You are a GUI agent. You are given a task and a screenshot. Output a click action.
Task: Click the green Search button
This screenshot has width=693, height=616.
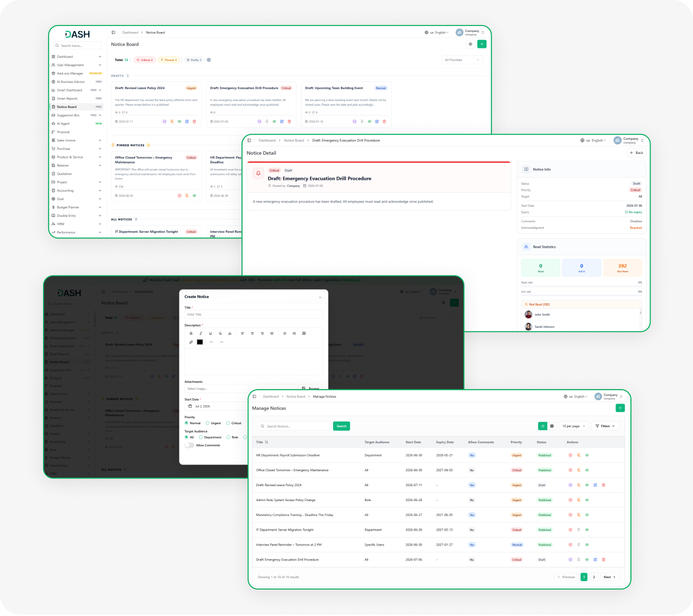(x=341, y=426)
